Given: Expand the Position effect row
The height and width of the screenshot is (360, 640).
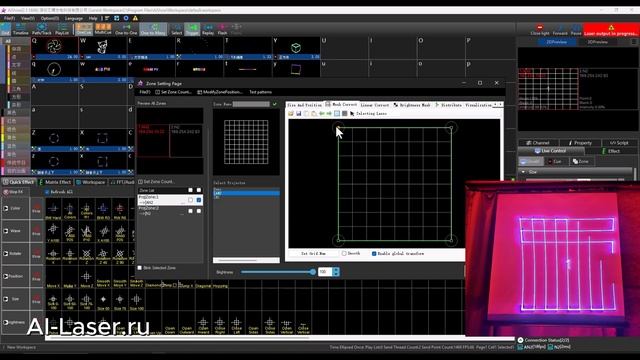Looking at the screenshot, I should click(x=6, y=276).
